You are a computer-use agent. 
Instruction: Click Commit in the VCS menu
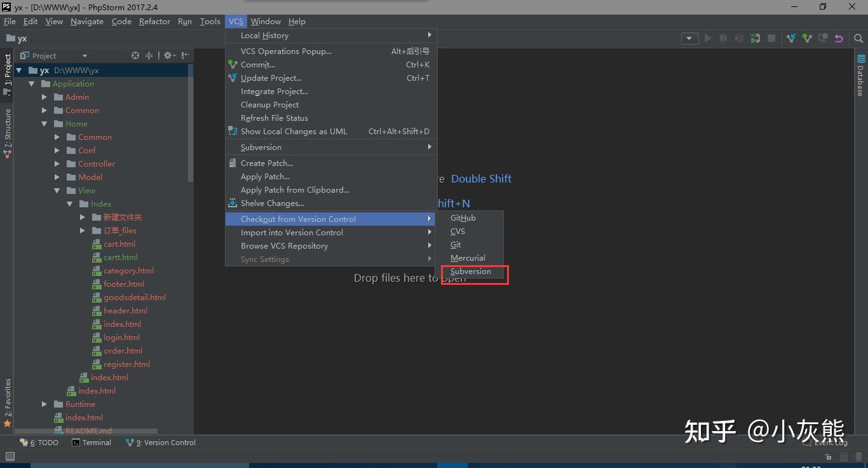point(257,64)
